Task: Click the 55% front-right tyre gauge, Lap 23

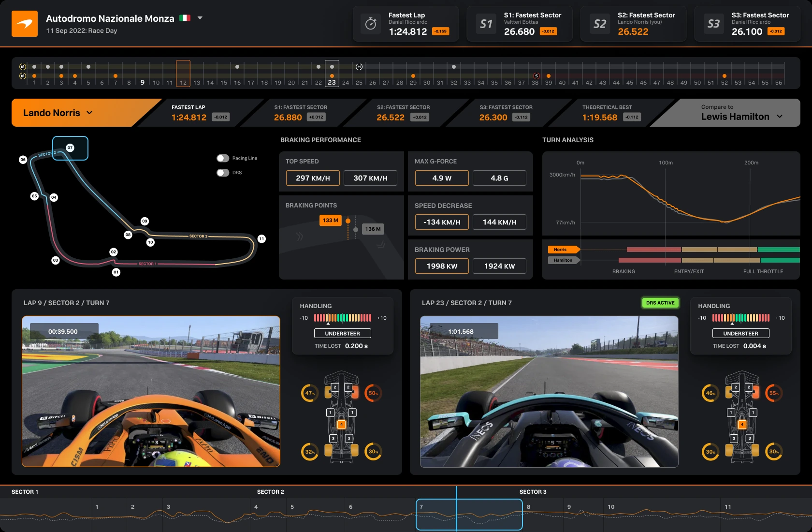Action: [x=774, y=393]
